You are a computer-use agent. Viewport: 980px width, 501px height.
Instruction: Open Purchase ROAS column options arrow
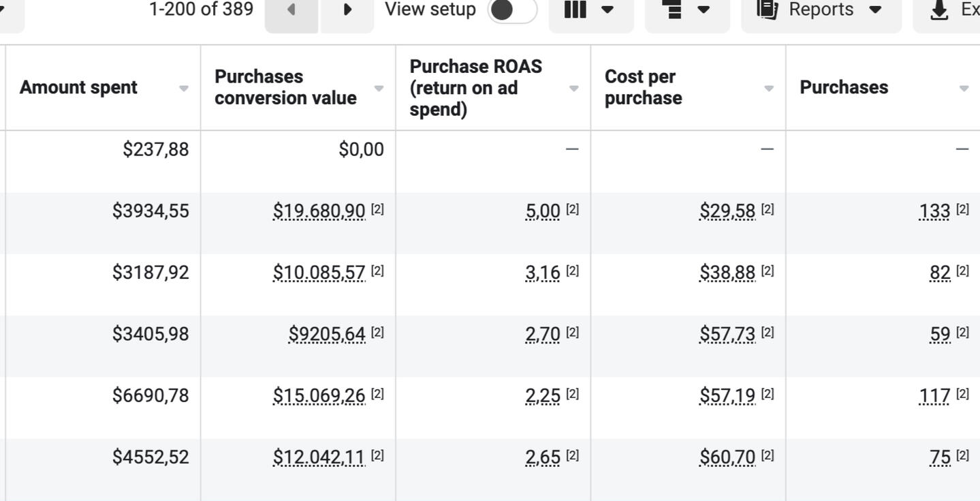click(573, 89)
